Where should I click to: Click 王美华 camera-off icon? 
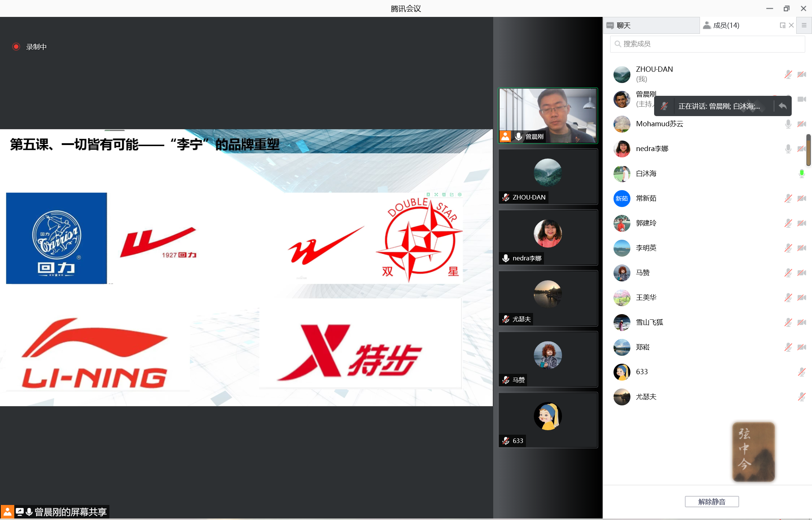802,298
